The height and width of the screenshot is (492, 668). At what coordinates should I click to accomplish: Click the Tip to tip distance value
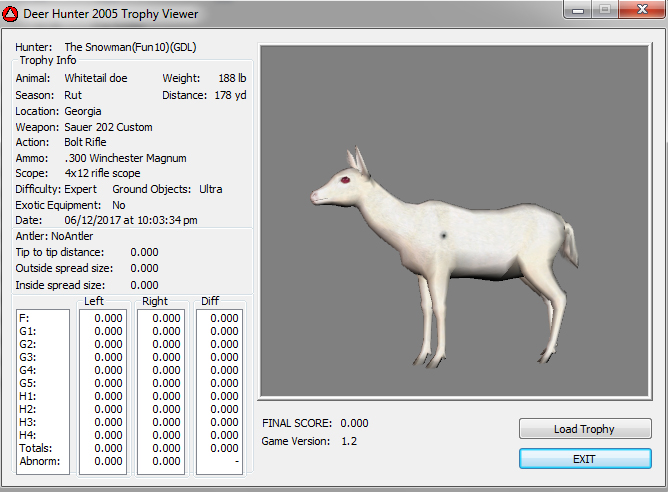coord(144,252)
